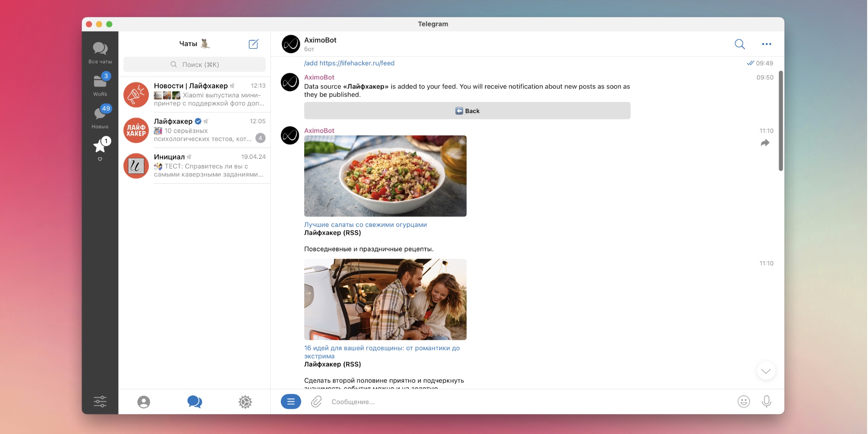
Task: Click the 09:49 message timestamp
Action: click(x=764, y=63)
